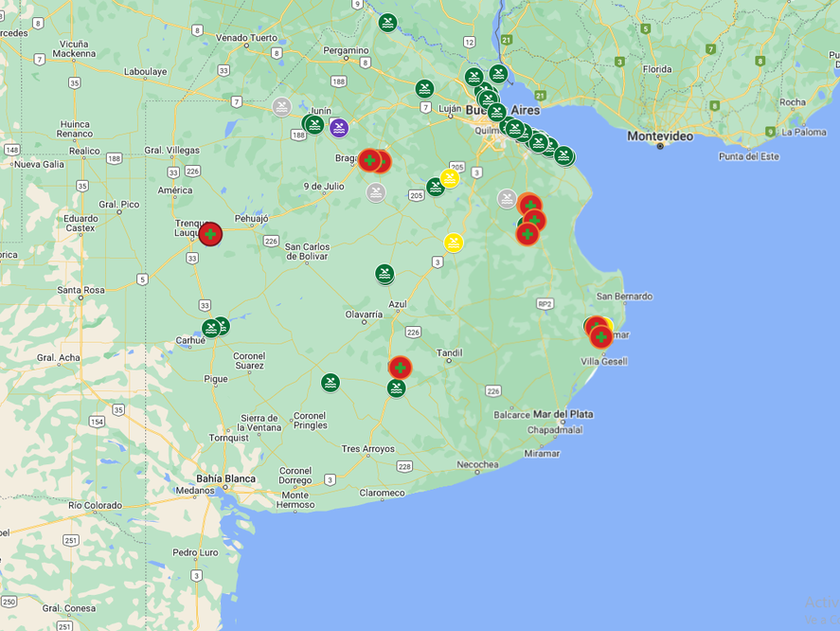
Task: Click the Huinca Renanco label
Action: [75, 129]
